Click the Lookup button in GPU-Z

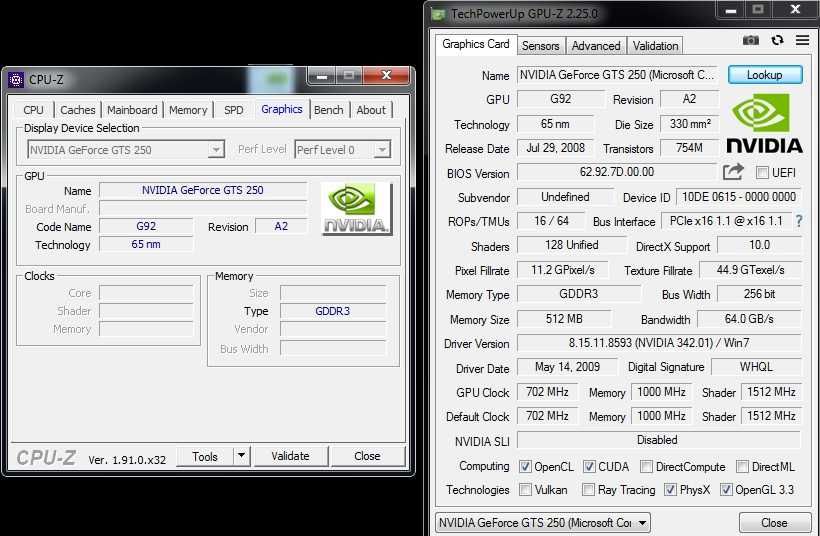[765, 75]
